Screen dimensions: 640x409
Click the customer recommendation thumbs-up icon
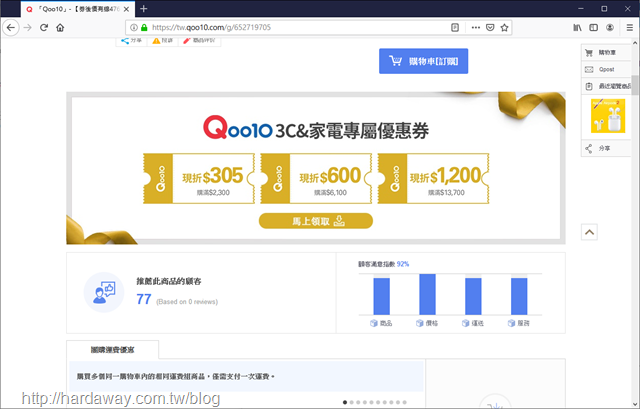(x=104, y=292)
